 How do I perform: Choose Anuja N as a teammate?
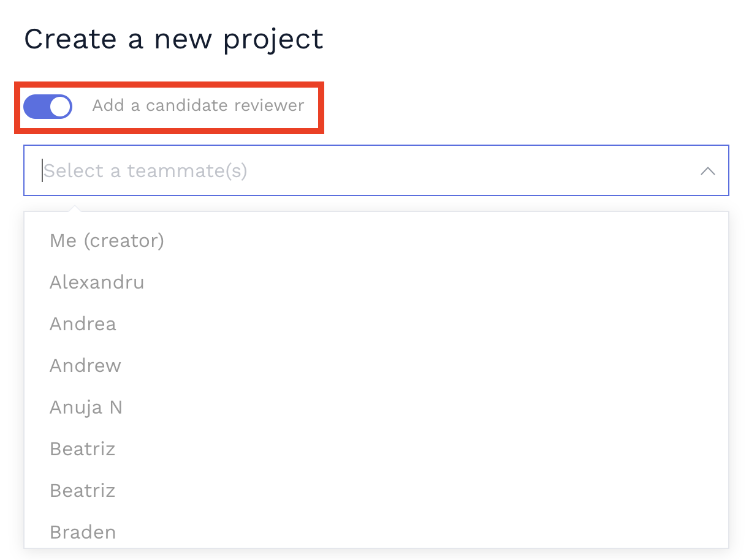(86, 407)
